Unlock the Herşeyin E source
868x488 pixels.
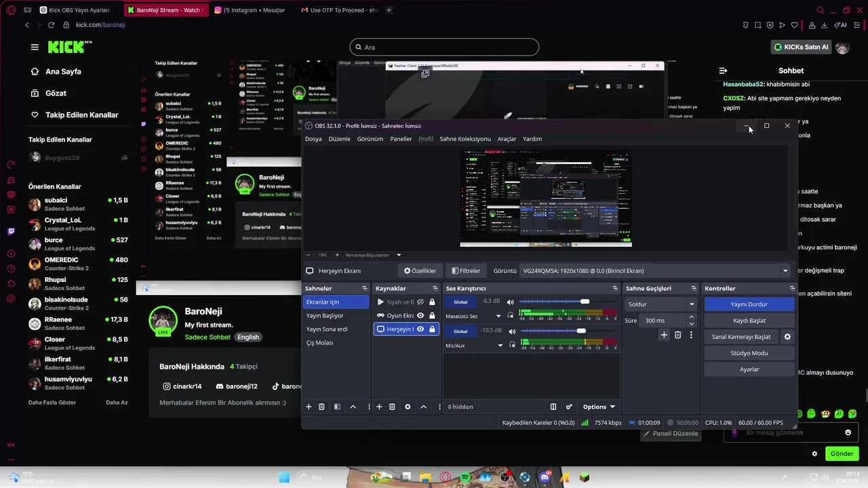[x=432, y=329]
